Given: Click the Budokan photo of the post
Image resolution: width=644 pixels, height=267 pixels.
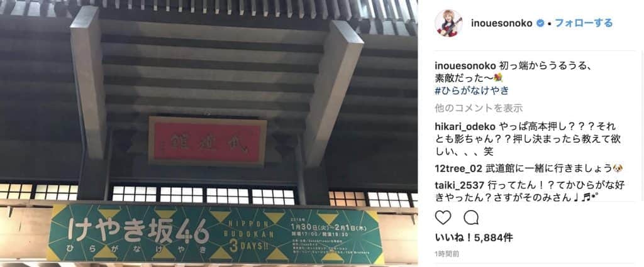Looking at the screenshot, I should [x=209, y=133].
